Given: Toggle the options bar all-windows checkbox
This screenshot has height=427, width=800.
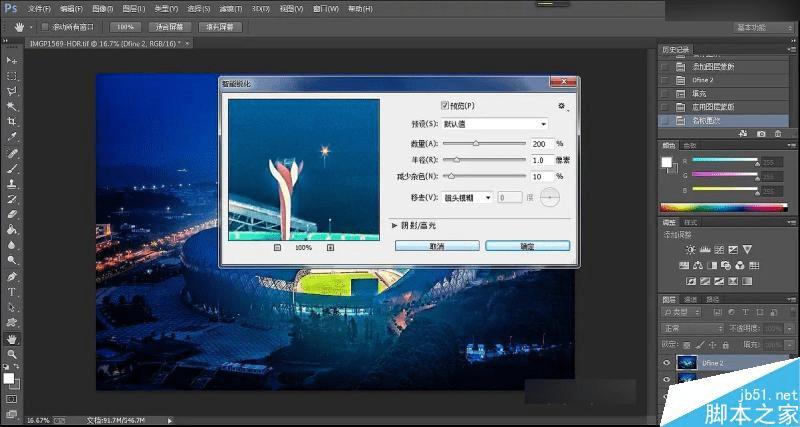Looking at the screenshot, I should pos(44,27).
